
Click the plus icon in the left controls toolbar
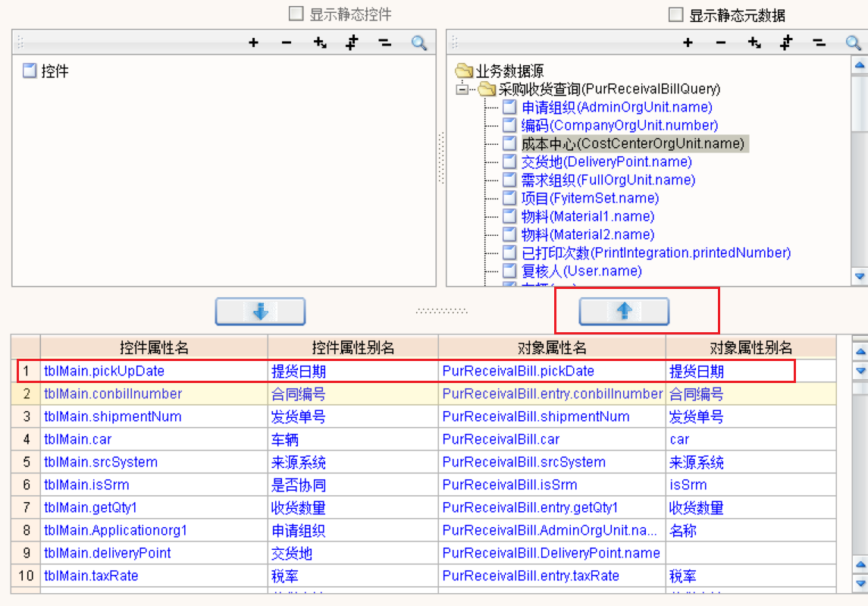click(x=254, y=43)
